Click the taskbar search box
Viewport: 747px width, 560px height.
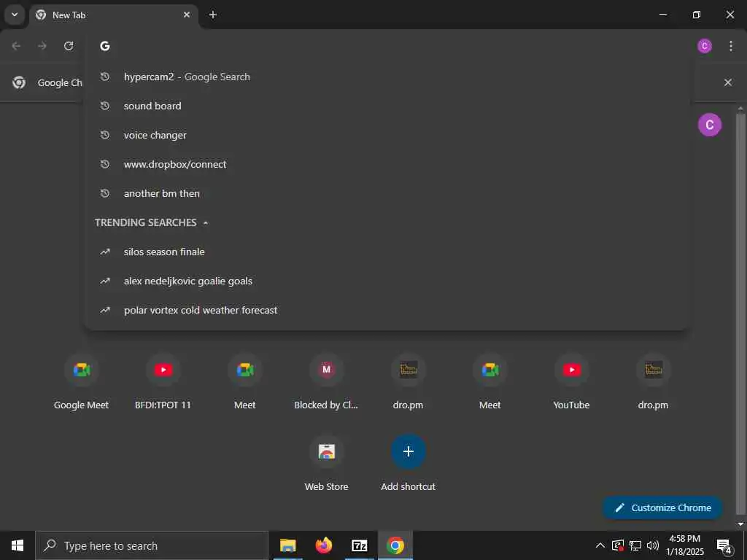click(x=152, y=545)
